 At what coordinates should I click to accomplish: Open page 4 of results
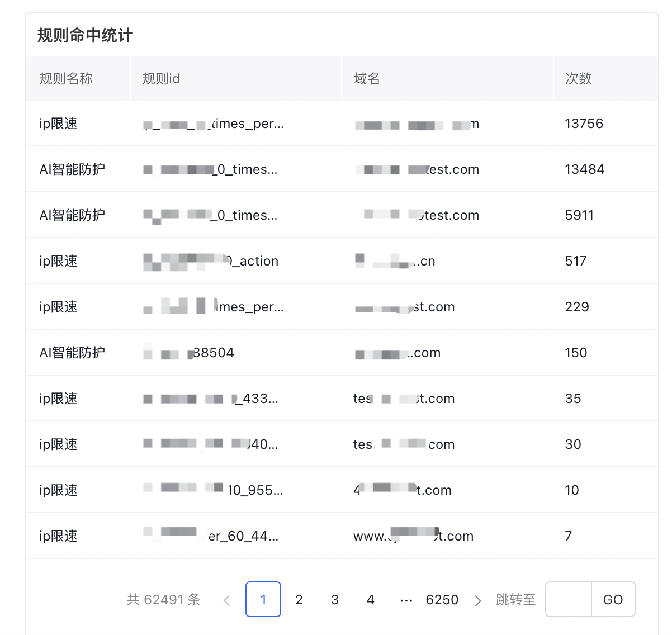tap(371, 599)
